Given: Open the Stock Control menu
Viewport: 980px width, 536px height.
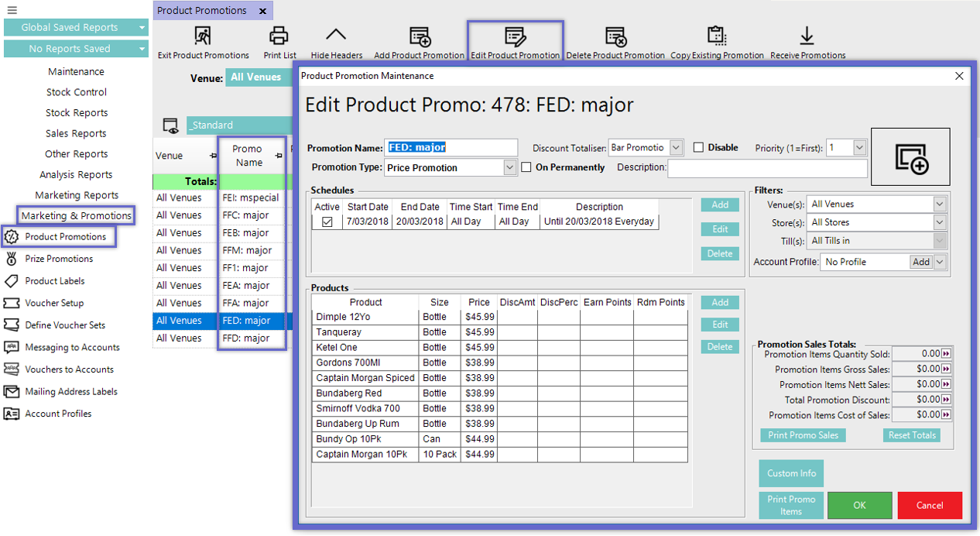Looking at the screenshot, I should tap(76, 92).
